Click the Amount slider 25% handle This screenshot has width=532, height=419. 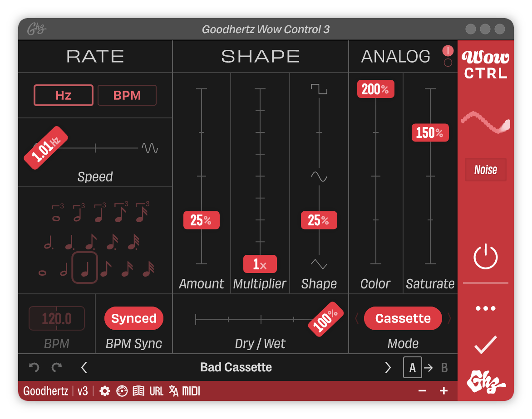[201, 220]
